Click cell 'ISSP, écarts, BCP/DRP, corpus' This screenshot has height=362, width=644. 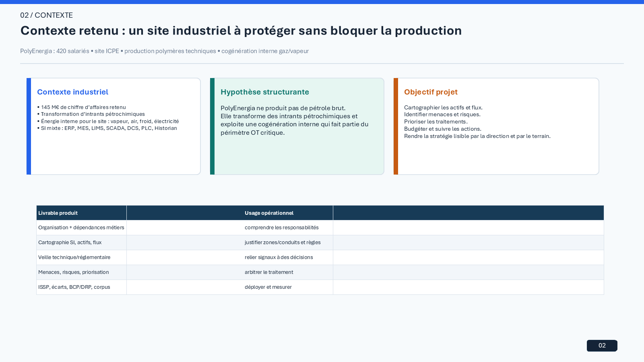pos(74,287)
